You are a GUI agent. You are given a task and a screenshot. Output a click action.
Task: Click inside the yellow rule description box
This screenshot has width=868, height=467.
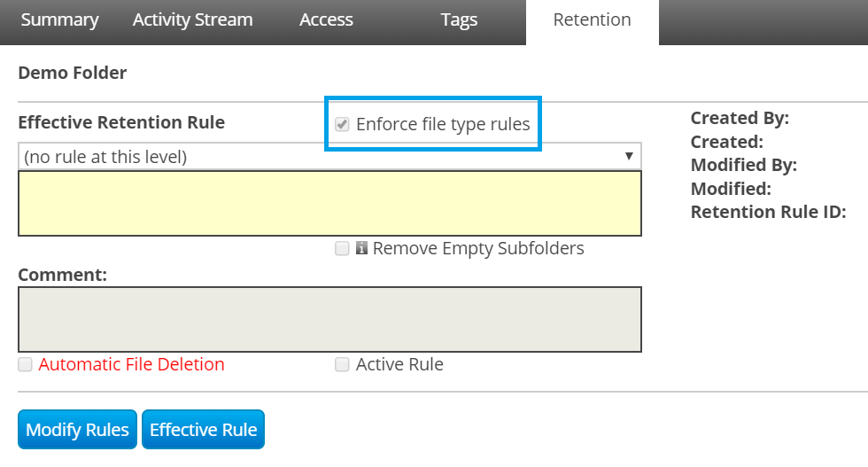[329, 203]
